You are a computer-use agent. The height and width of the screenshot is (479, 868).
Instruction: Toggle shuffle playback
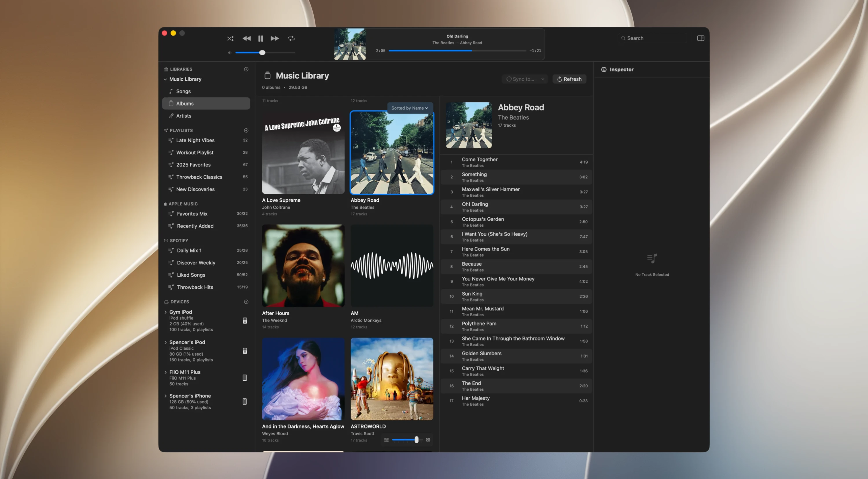coord(230,38)
